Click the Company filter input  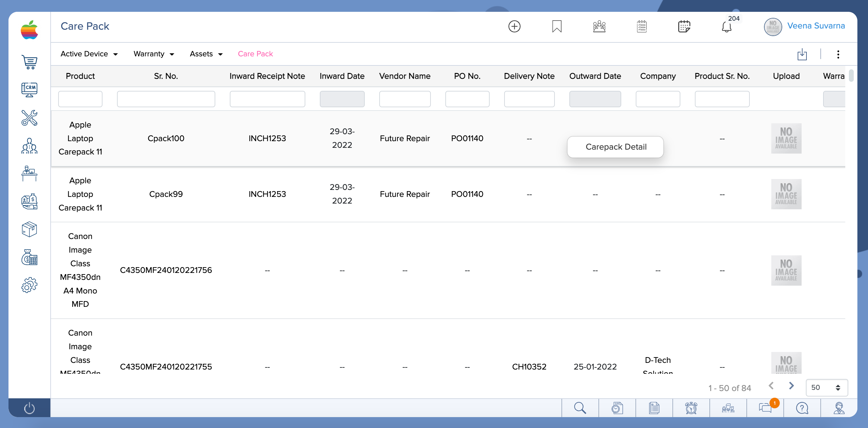click(658, 99)
